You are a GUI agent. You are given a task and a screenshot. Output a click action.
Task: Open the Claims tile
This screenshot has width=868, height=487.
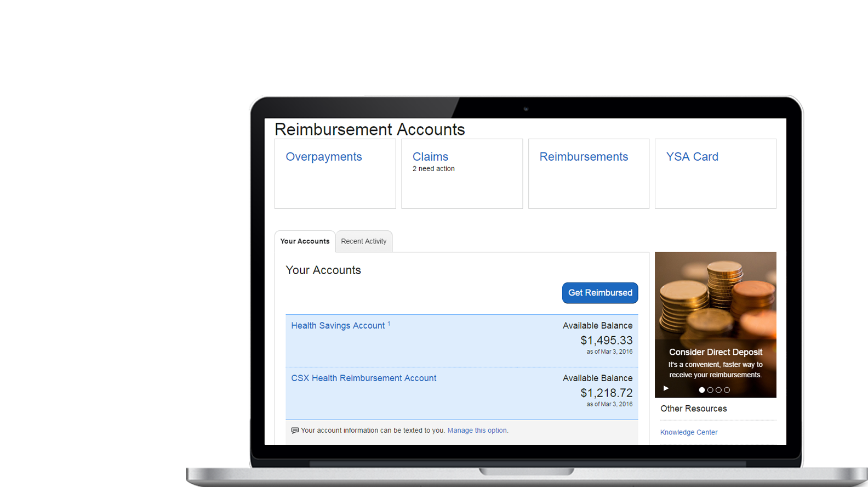[x=430, y=157]
